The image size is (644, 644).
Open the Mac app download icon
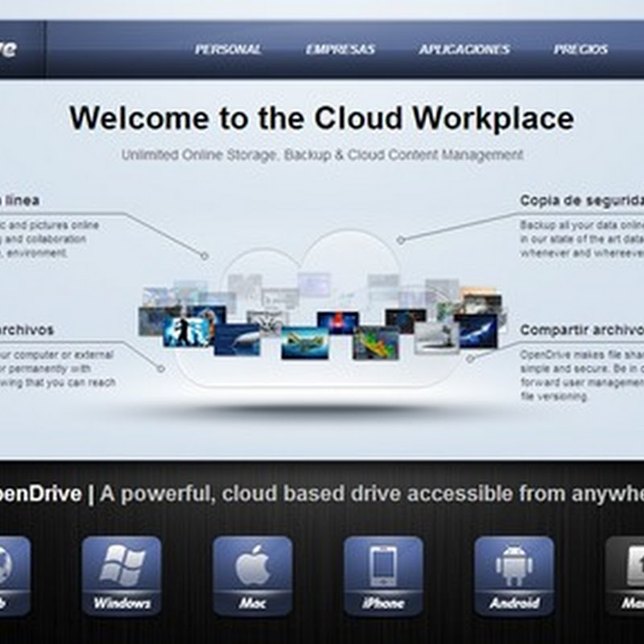[x=252, y=575]
